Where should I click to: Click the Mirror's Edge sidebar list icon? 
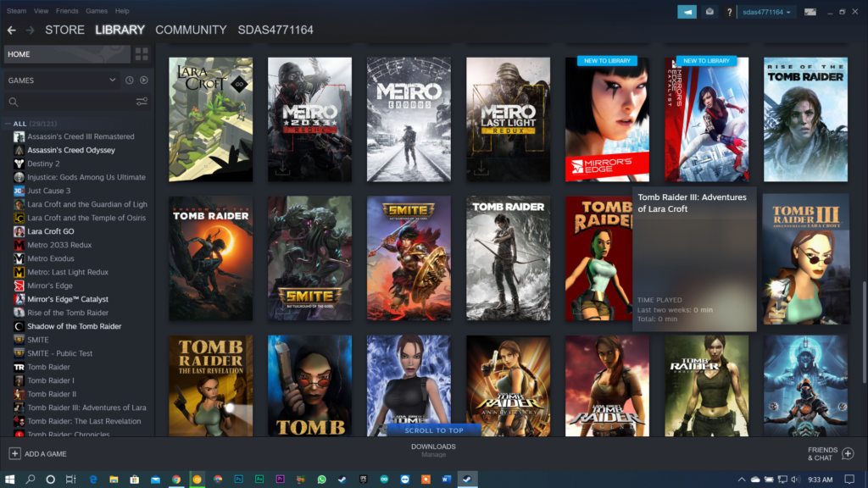pos(19,286)
